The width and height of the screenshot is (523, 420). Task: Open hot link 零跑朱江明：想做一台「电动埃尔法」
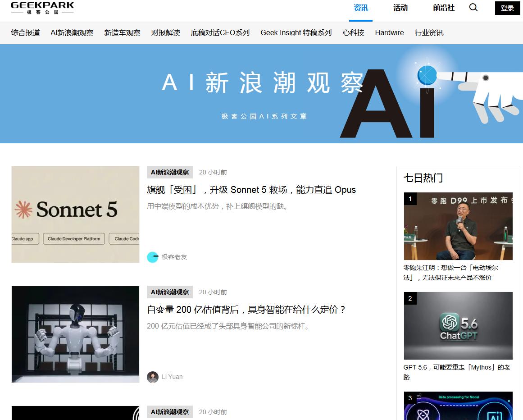point(450,273)
